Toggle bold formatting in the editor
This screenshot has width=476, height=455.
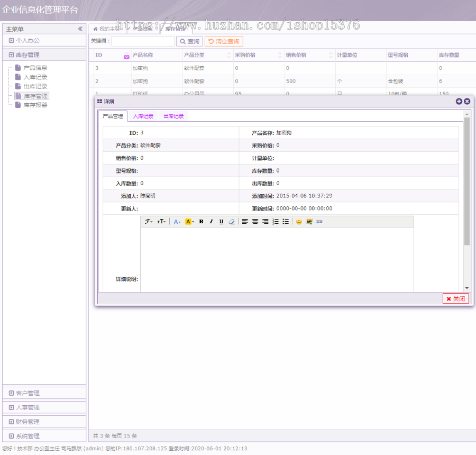tap(201, 222)
